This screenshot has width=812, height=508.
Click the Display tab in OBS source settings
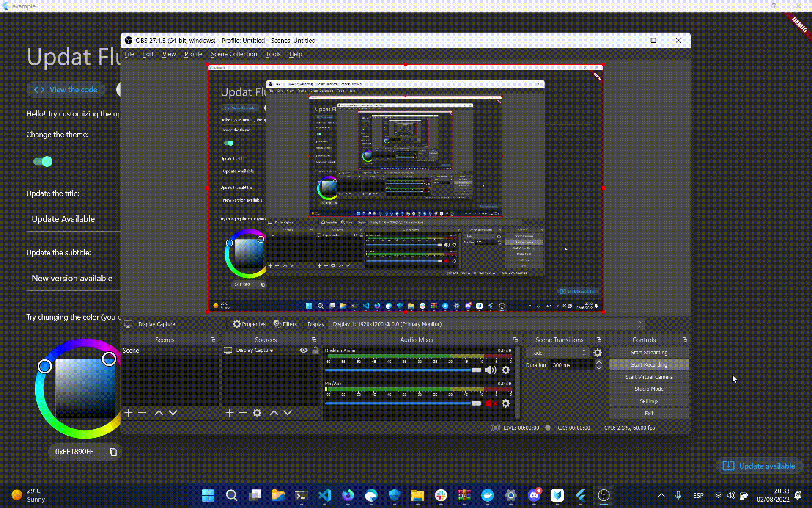pyautogui.click(x=315, y=324)
